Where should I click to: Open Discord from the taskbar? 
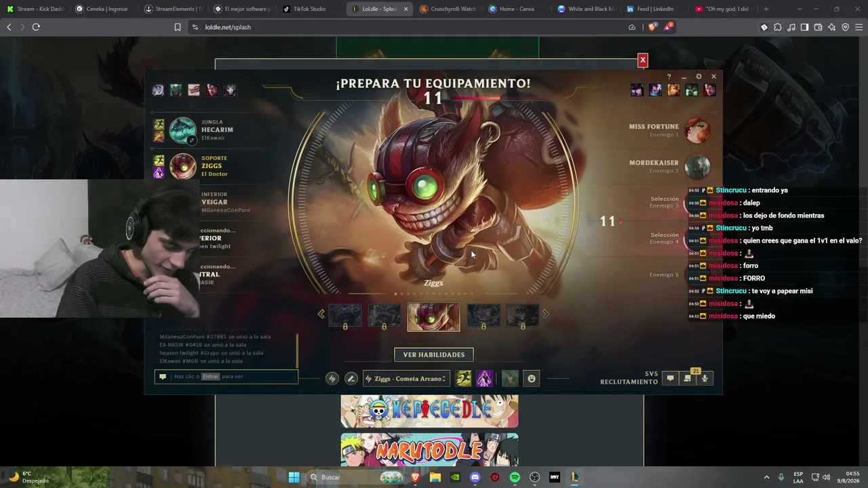(x=475, y=477)
